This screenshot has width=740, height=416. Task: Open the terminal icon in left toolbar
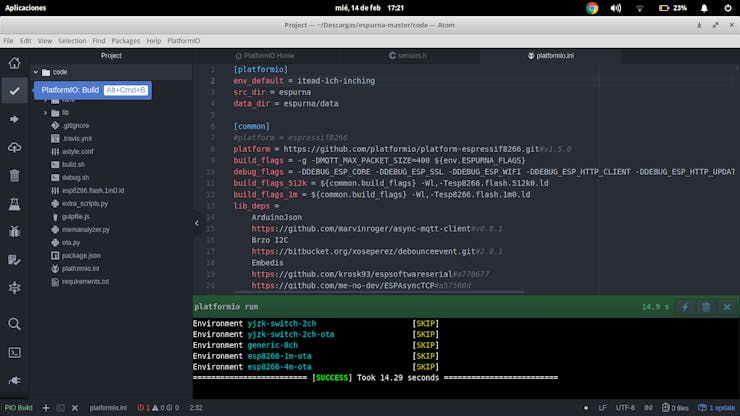(x=14, y=352)
